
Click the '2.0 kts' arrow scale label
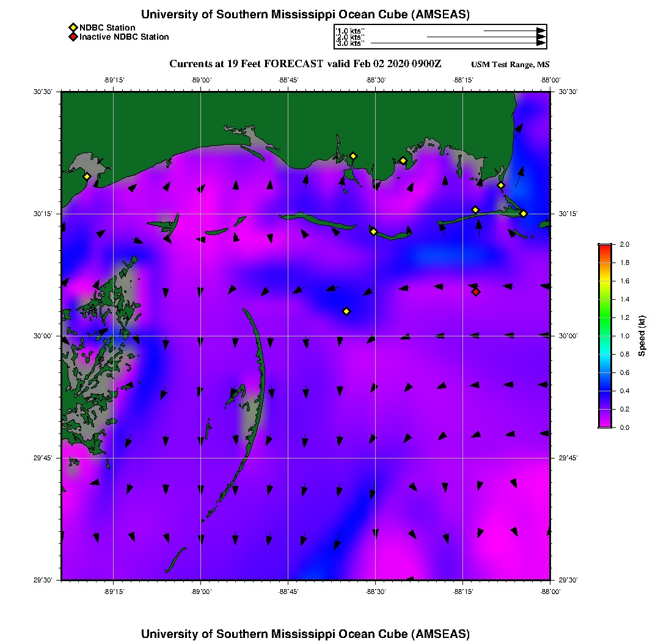(x=349, y=37)
